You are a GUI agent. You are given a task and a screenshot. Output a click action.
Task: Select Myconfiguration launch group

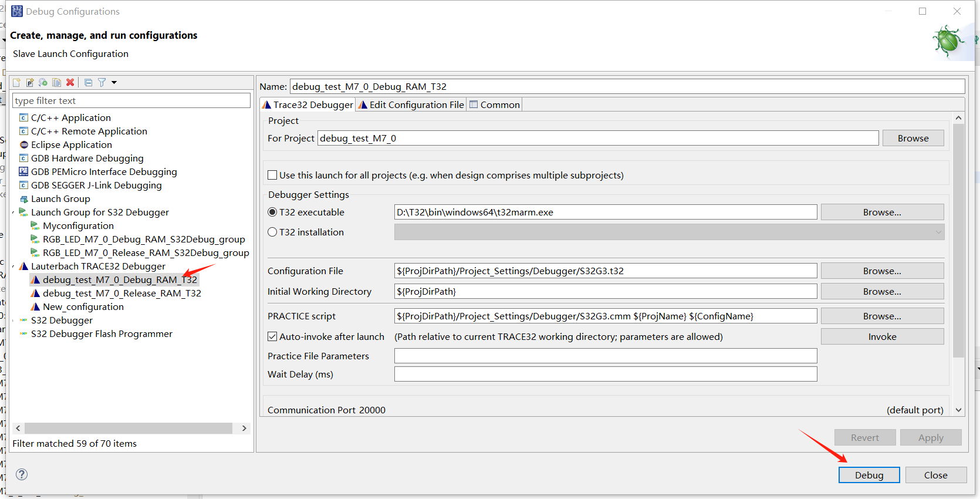78,225
